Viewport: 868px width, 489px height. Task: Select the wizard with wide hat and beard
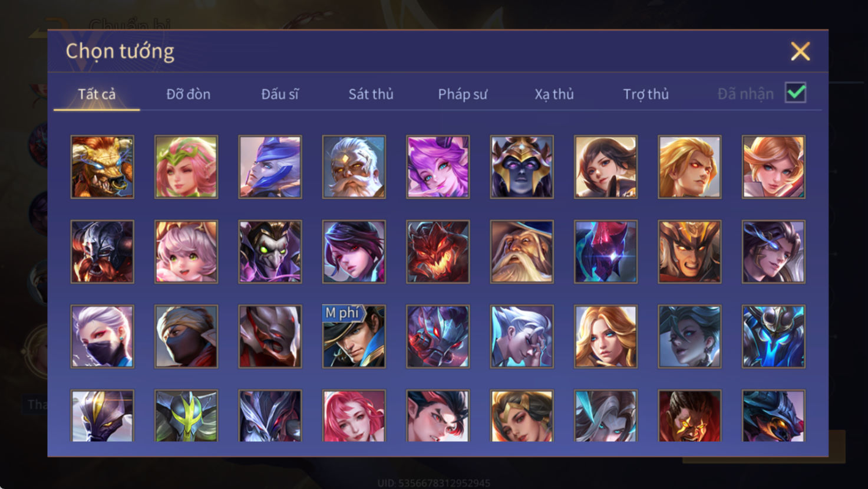click(522, 252)
